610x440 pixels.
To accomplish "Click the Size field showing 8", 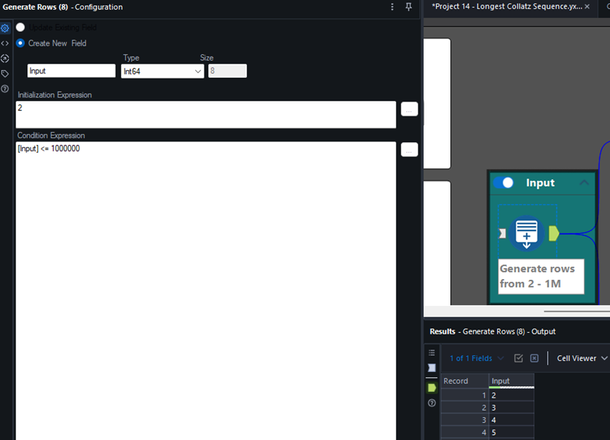I will click(227, 71).
